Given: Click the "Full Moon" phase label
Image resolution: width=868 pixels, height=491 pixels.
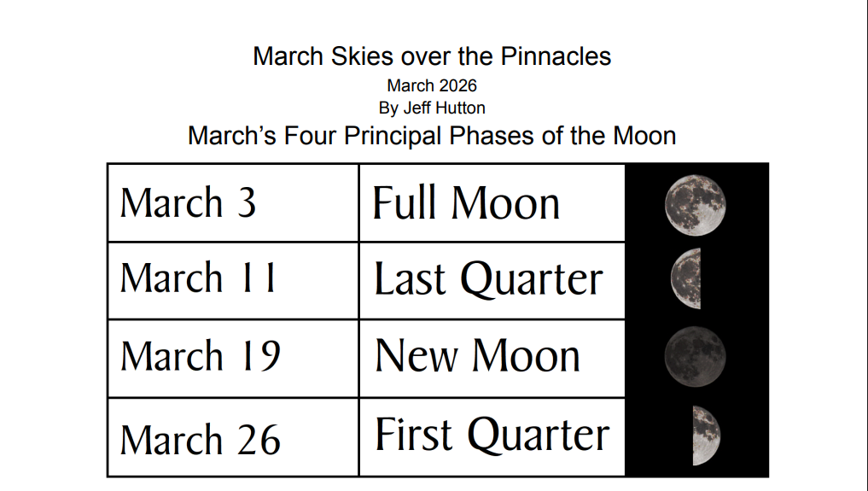Looking at the screenshot, I should [466, 203].
